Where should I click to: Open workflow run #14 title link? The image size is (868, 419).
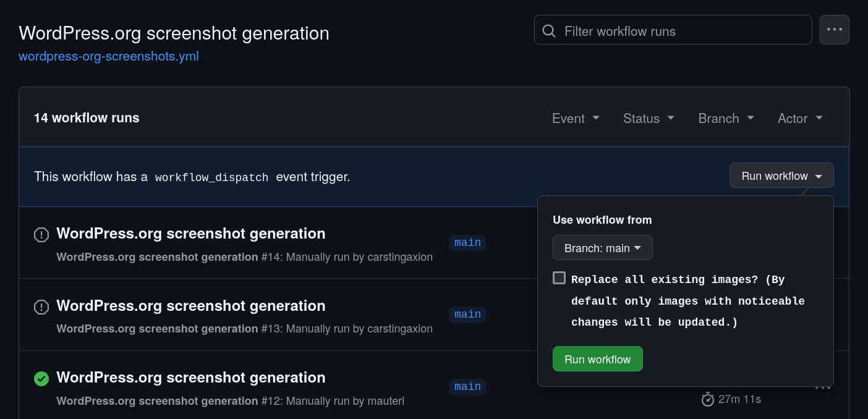click(x=191, y=234)
